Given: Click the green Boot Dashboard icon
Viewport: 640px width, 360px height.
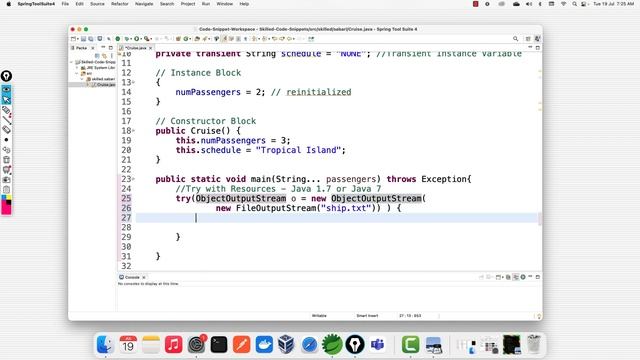Looking at the screenshot, I should 118,39.
